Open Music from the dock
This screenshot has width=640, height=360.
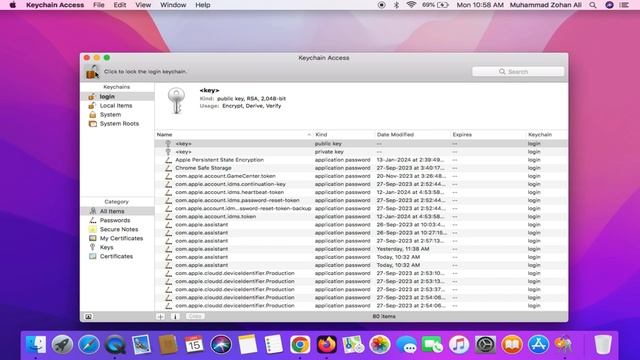(x=459, y=344)
